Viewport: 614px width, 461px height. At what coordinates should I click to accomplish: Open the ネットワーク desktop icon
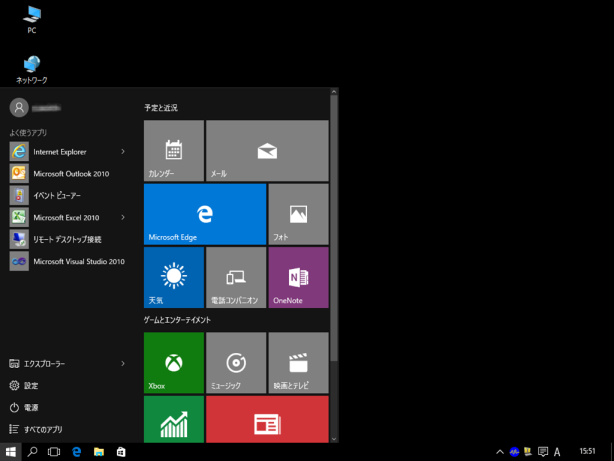[x=32, y=70]
